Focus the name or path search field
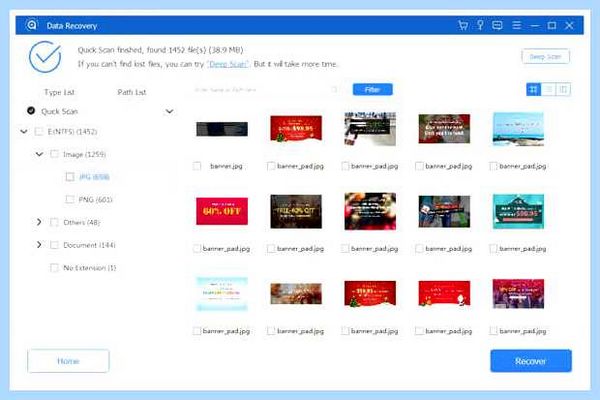 point(264,90)
